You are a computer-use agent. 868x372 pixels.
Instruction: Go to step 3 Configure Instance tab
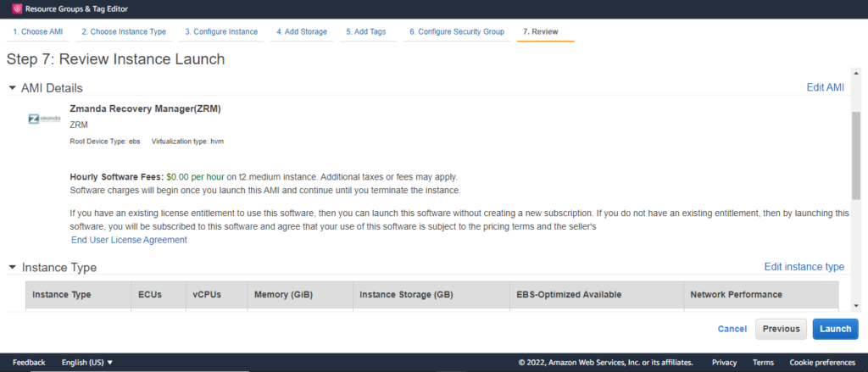pyautogui.click(x=221, y=31)
